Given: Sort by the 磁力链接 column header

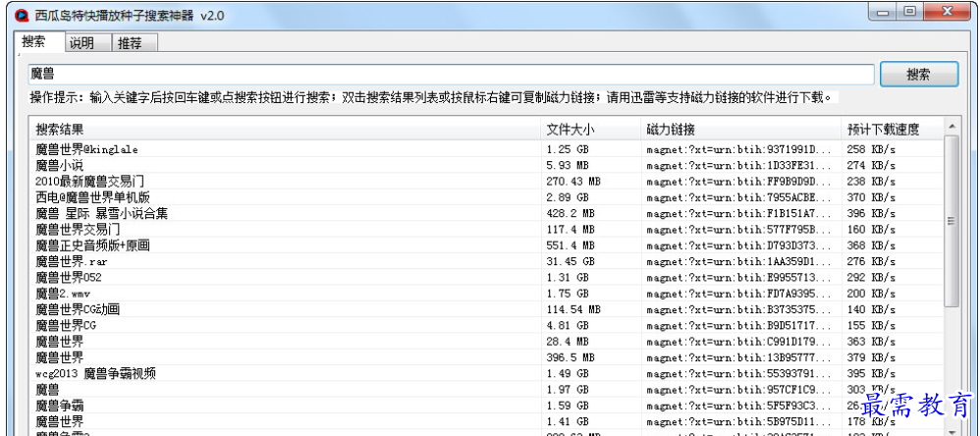Looking at the screenshot, I should [741, 130].
